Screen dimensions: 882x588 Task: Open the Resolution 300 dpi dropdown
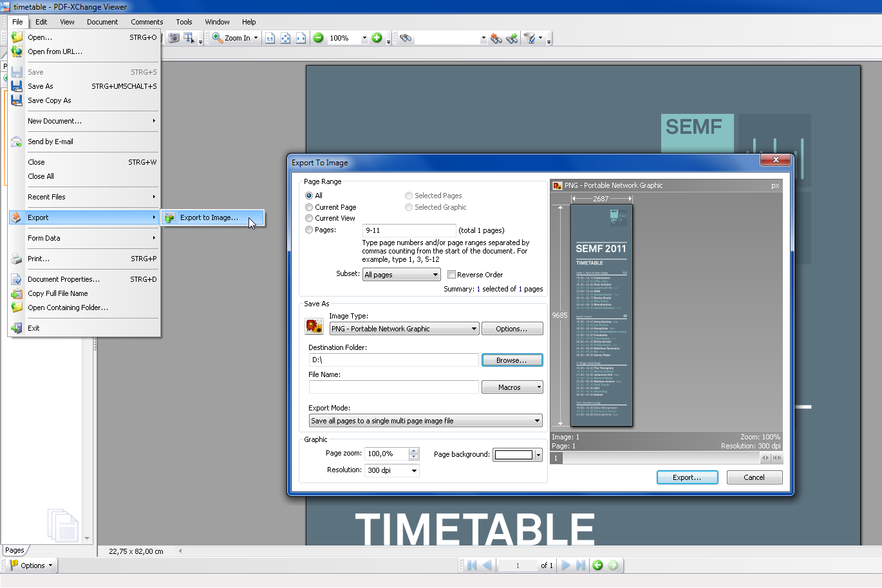click(391, 470)
